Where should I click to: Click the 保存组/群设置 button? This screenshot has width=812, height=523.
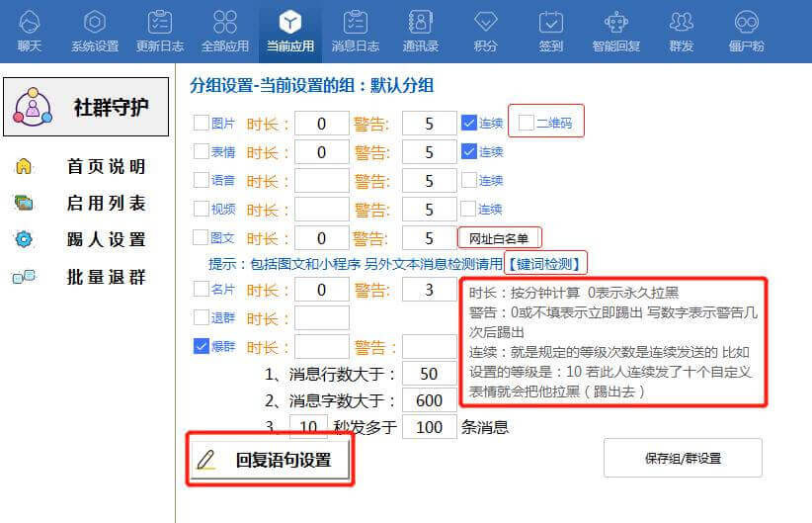pos(683,459)
